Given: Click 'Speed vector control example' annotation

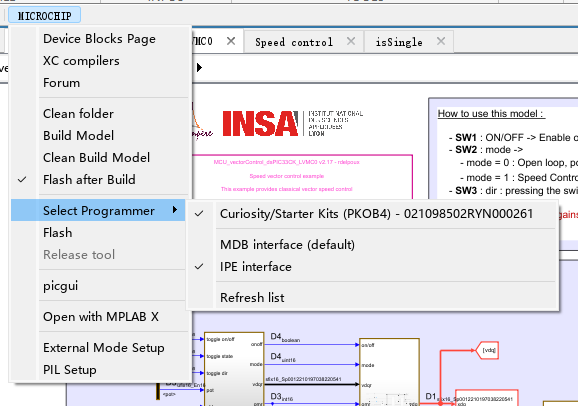Looking at the screenshot, I should [286, 176].
